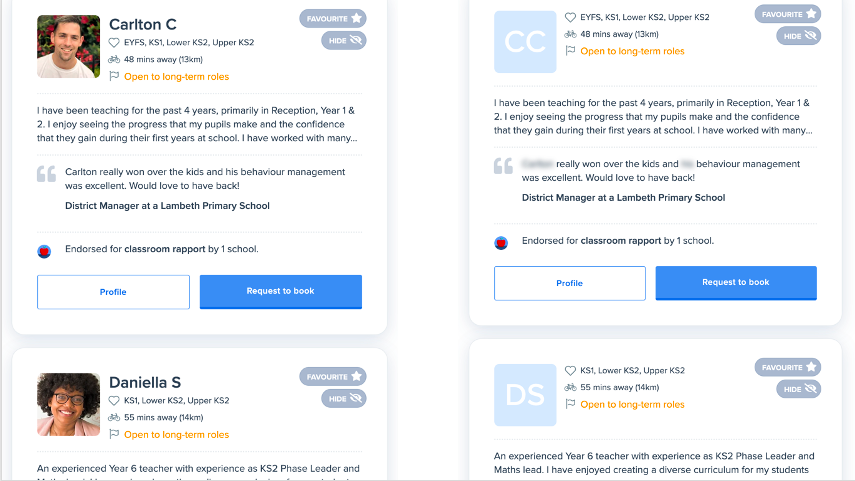Hide the anonymised CC card
The width and height of the screenshot is (855, 481).
click(x=799, y=36)
